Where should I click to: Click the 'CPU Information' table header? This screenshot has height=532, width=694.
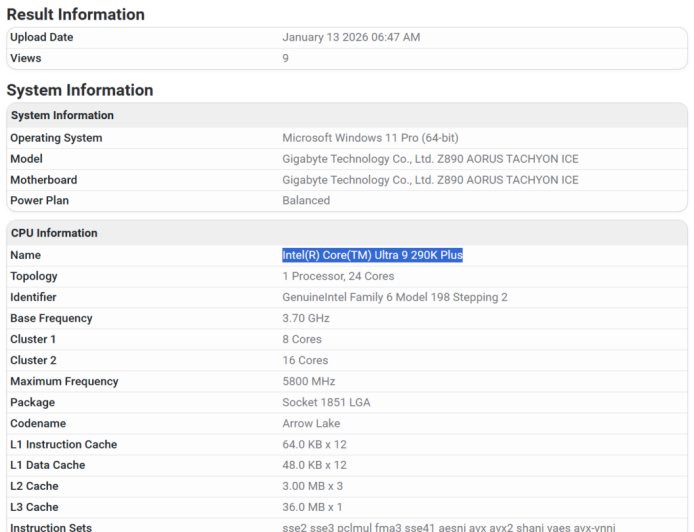click(x=347, y=233)
